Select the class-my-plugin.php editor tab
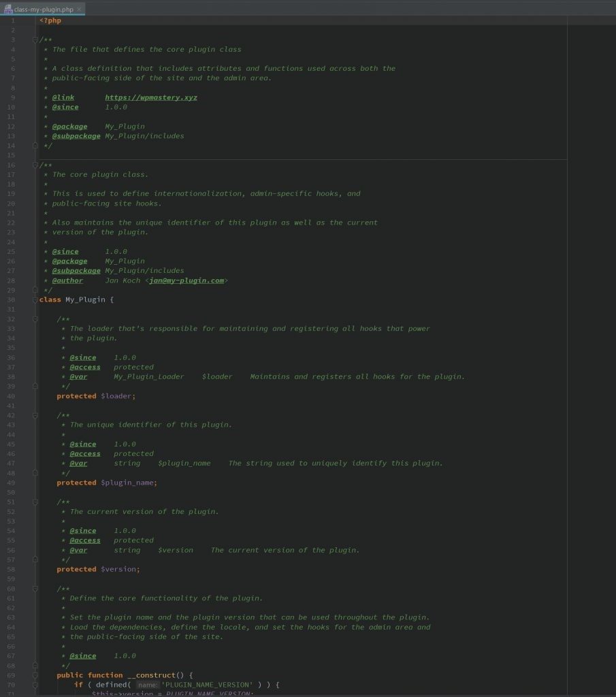 (x=43, y=9)
